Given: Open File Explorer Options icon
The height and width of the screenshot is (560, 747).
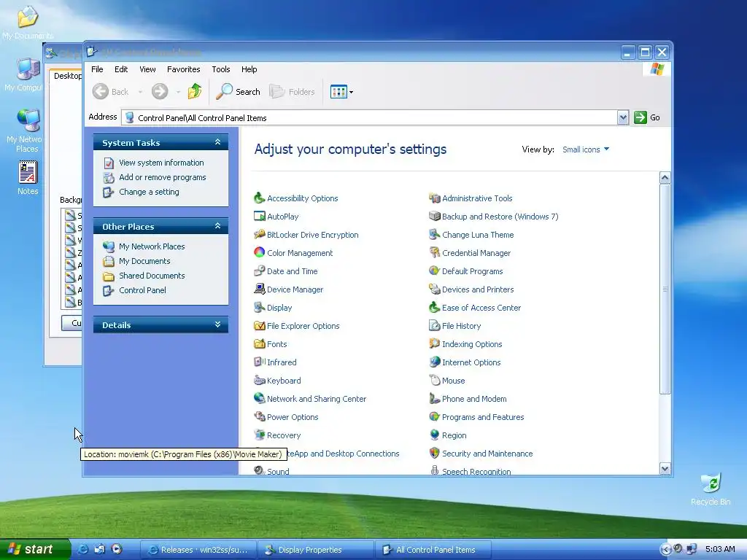Looking at the screenshot, I should pyautogui.click(x=259, y=326).
